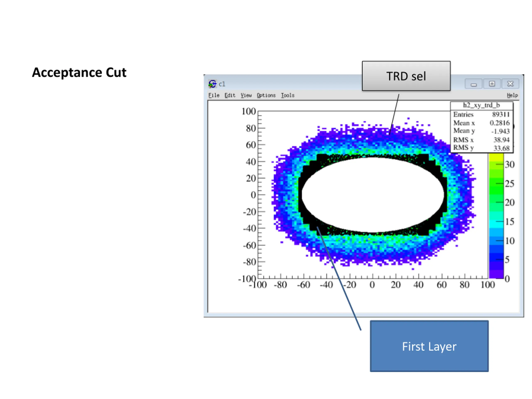Open the Help menu
The width and height of the screenshot is (532, 399).
[x=512, y=95]
